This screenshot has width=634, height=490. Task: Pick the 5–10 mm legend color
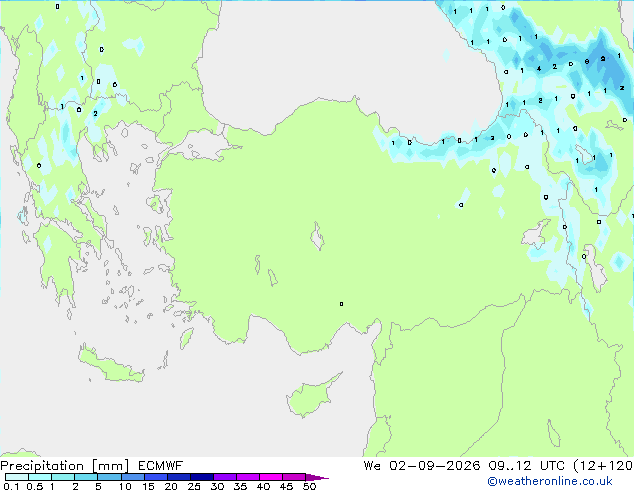tap(109, 477)
